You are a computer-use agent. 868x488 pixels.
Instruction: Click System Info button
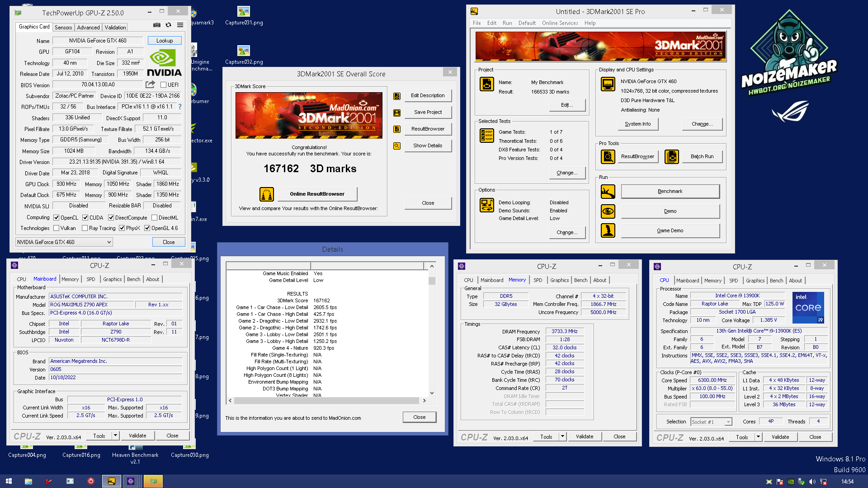point(638,124)
